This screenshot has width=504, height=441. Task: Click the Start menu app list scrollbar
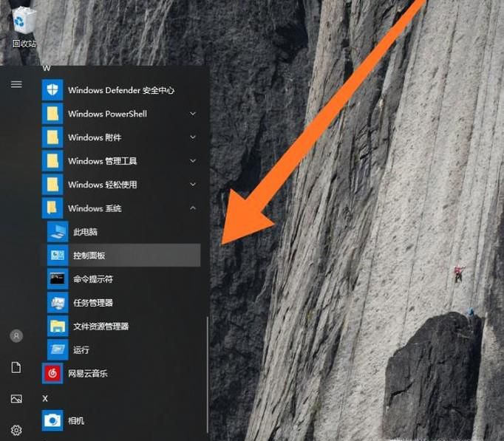point(208,375)
